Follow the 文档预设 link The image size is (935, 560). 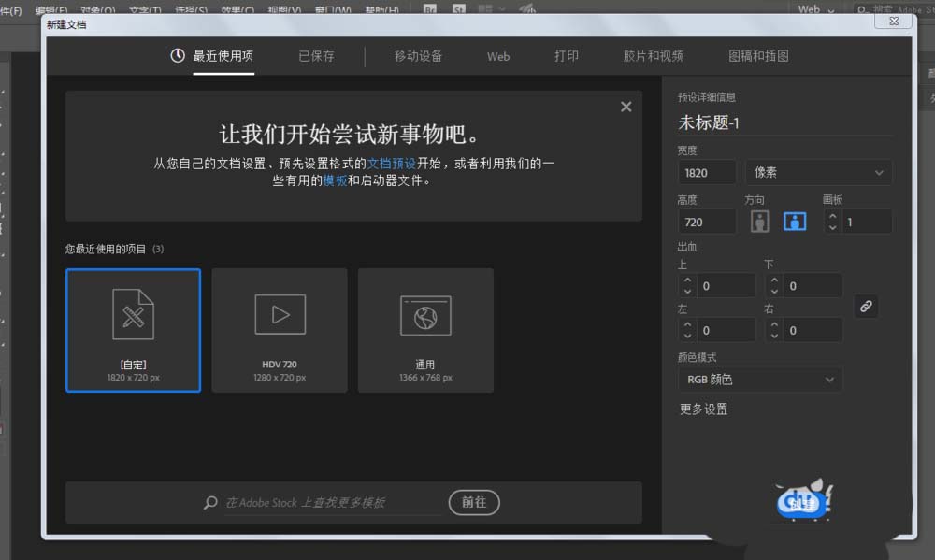(391, 164)
